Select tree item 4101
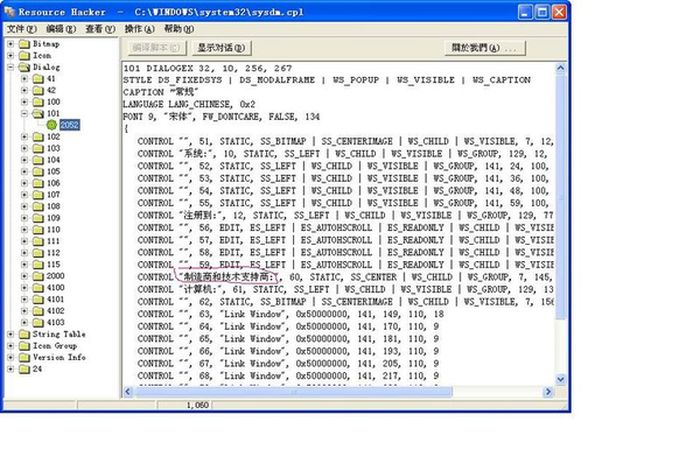Screen dimensions: 700x450 pyautogui.click(x=55, y=299)
